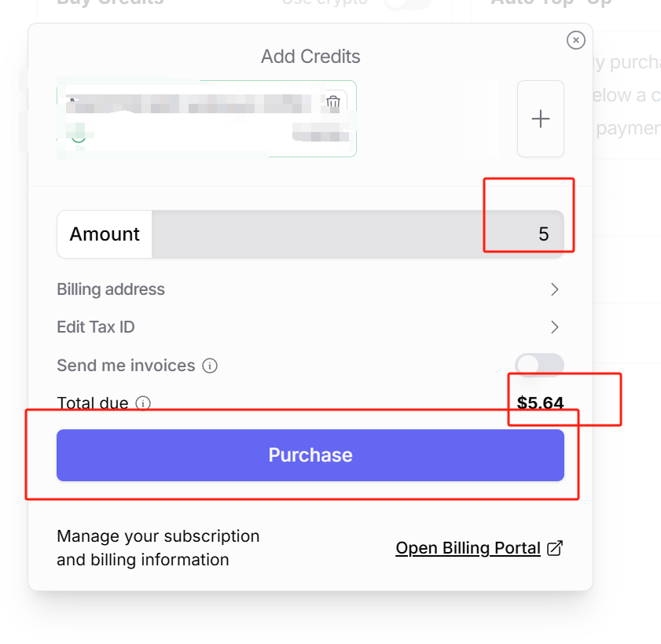Toggle the Use crypto switch
Image resolution: width=661 pixels, height=644 pixels.
407,3
